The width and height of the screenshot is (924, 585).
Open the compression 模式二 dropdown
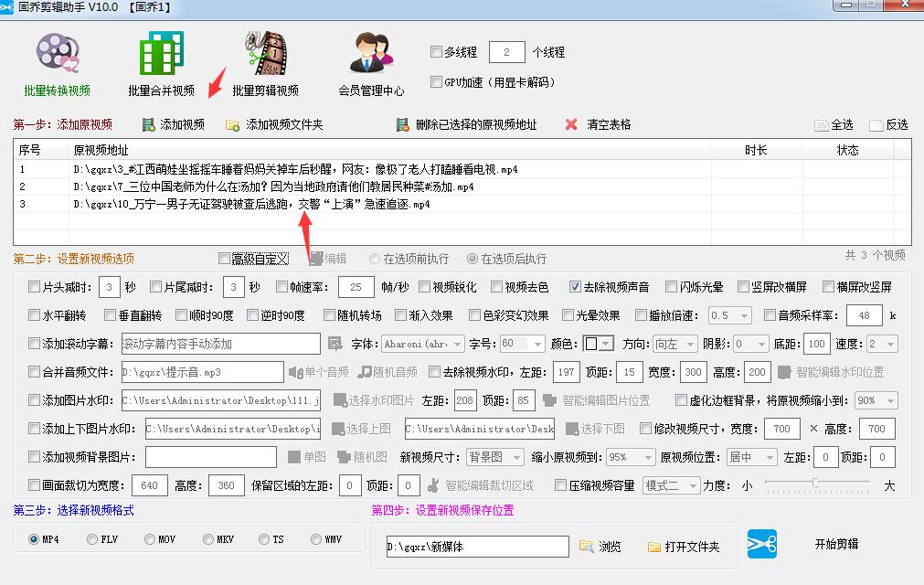(671, 485)
